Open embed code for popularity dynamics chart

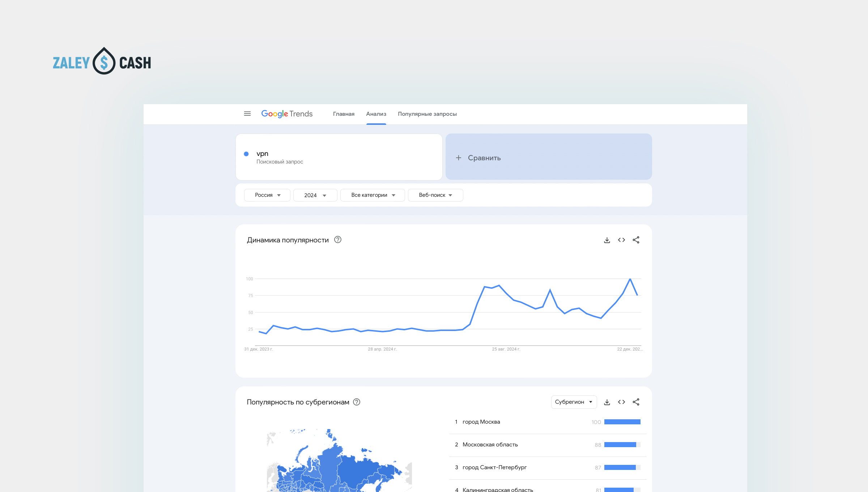coord(621,240)
